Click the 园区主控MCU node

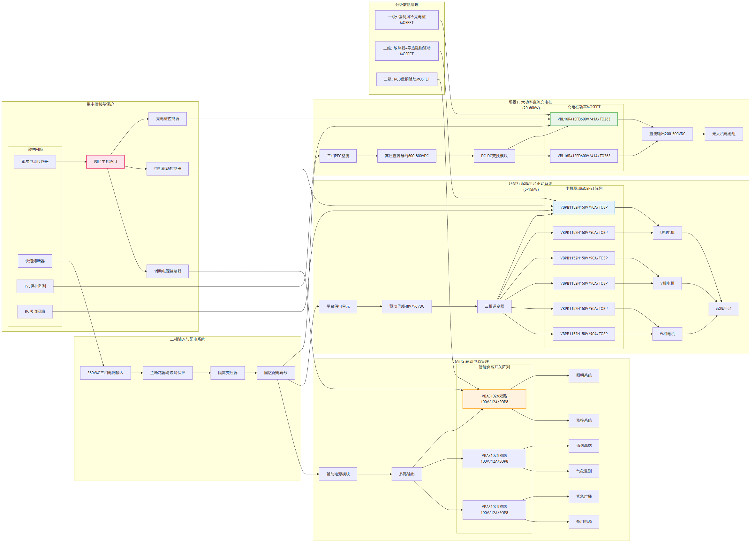coord(105,162)
